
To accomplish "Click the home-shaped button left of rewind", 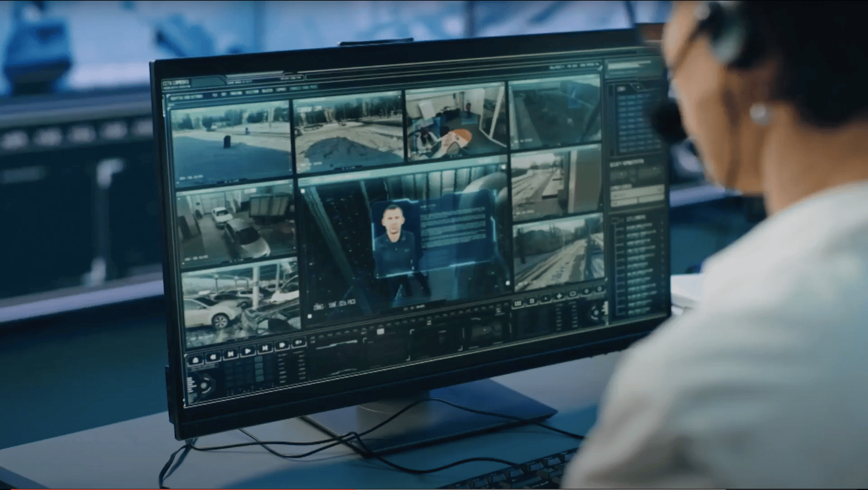I will (x=195, y=360).
